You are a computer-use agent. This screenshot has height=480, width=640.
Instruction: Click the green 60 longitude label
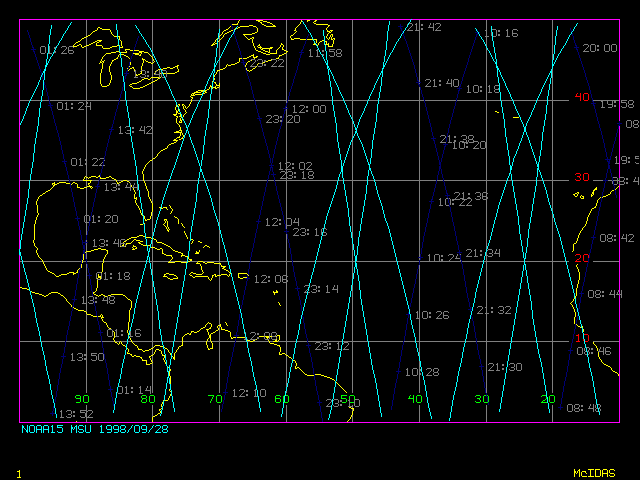click(x=282, y=399)
